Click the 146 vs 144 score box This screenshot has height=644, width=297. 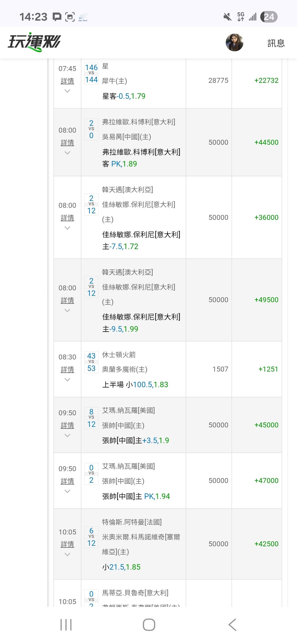point(91,73)
